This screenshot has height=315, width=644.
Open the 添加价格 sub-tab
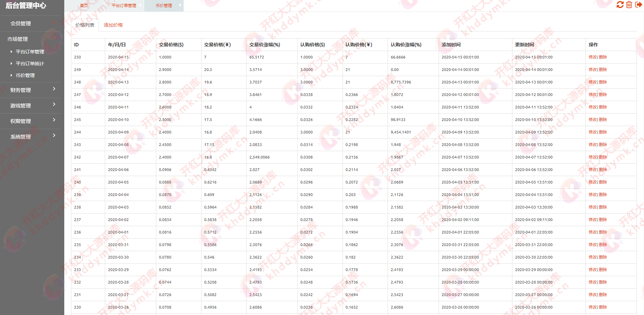coord(113,25)
